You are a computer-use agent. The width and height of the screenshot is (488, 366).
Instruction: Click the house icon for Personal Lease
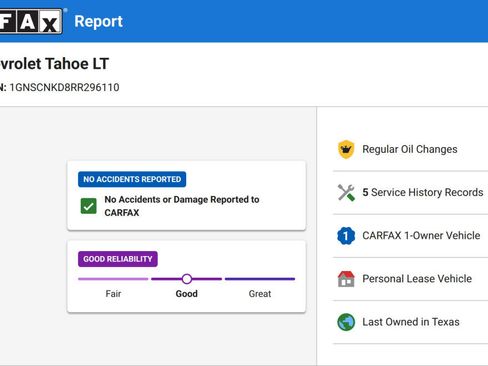tap(346, 279)
